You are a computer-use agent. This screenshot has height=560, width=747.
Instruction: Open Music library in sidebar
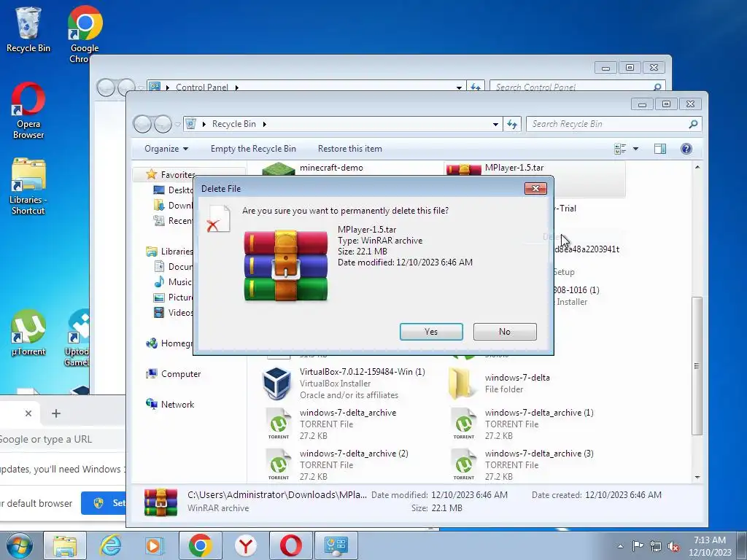tap(179, 282)
